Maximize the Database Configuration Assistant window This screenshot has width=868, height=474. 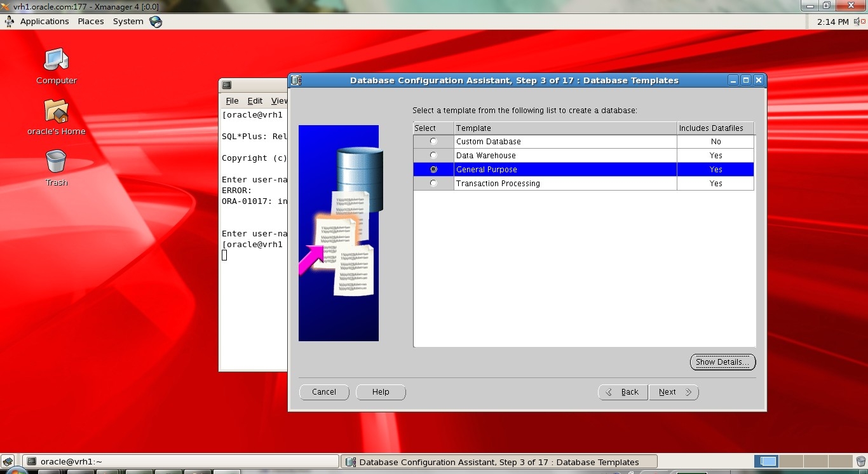(746, 81)
